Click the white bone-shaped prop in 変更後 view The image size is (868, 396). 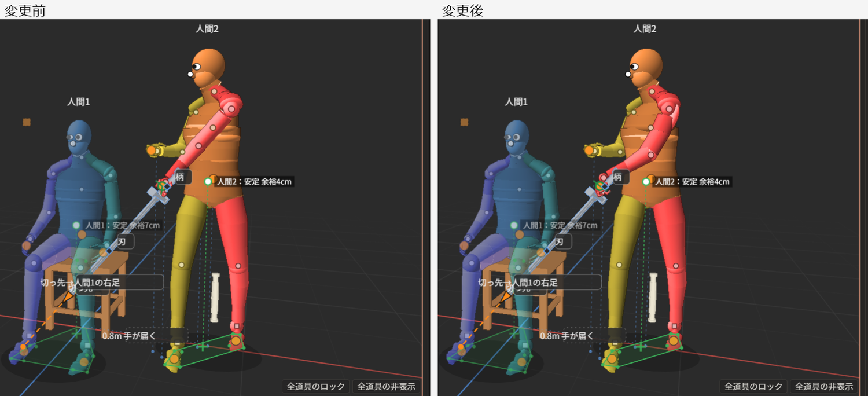pyautogui.click(x=654, y=298)
